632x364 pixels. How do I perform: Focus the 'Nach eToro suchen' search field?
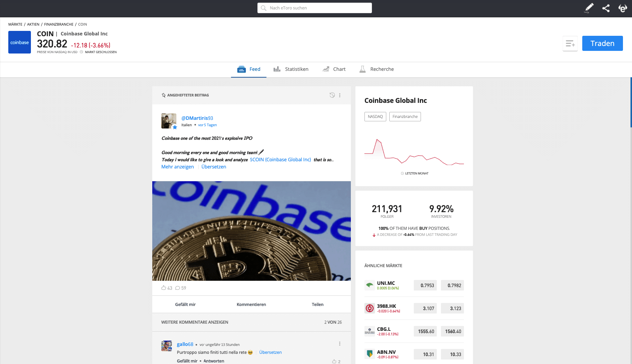pos(315,8)
